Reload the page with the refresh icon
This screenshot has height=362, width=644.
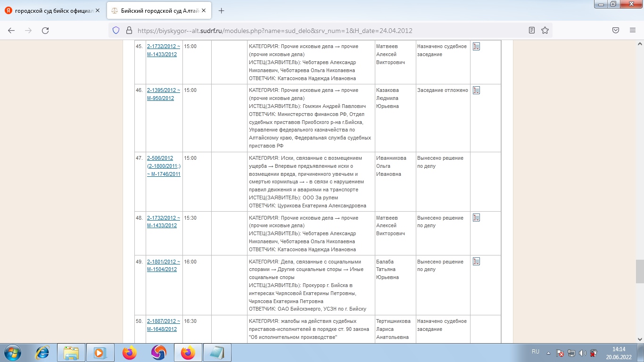[45, 29]
